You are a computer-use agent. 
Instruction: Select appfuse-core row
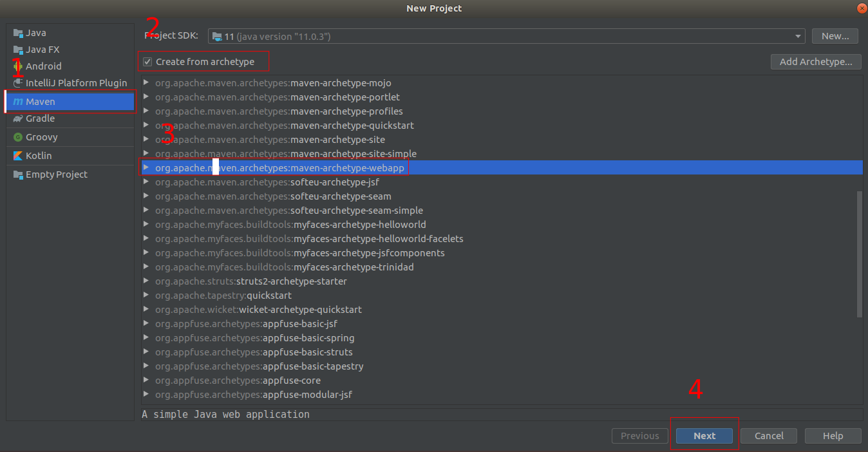[502, 381]
